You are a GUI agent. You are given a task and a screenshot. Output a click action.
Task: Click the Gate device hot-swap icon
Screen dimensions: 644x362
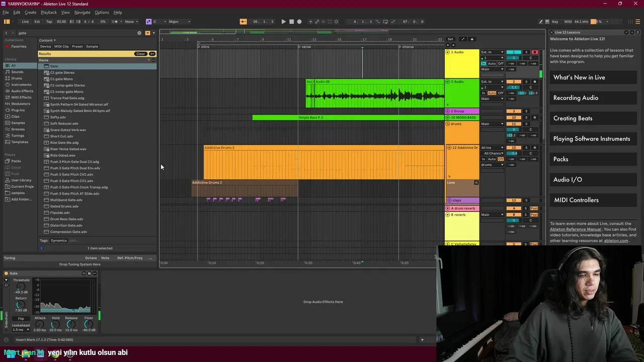click(x=84, y=274)
